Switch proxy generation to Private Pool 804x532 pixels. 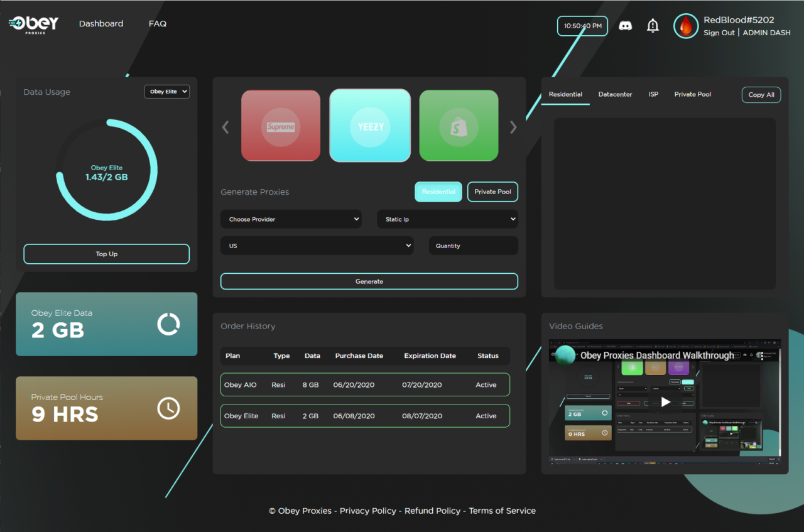(x=492, y=192)
